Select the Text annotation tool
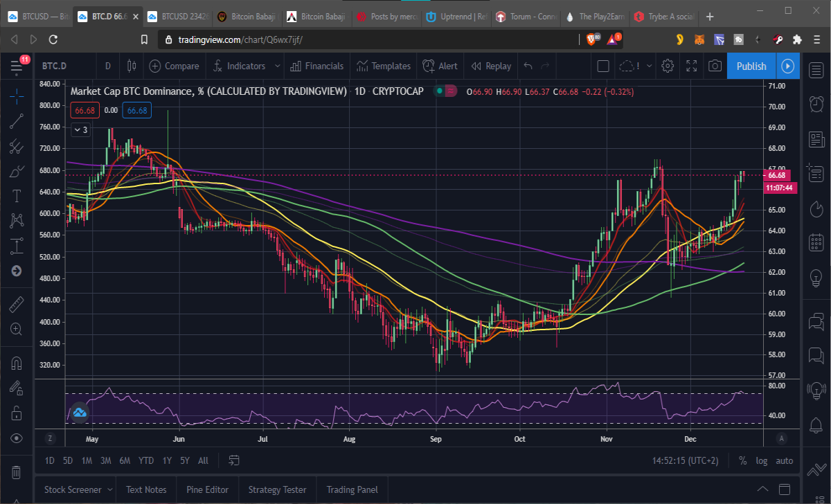This screenshot has height=504, width=831. 17,196
